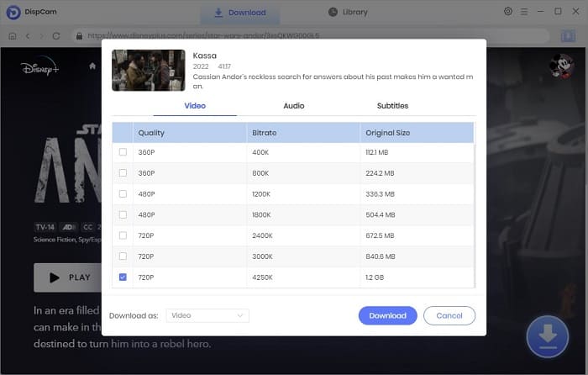588x375 pixels.
Task: Click the Kassa episode thumbnail
Action: (x=149, y=70)
